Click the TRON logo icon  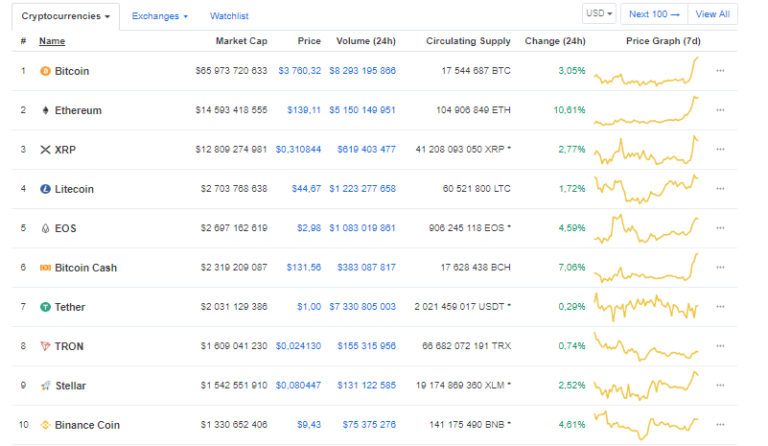click(x=45, y=346)
